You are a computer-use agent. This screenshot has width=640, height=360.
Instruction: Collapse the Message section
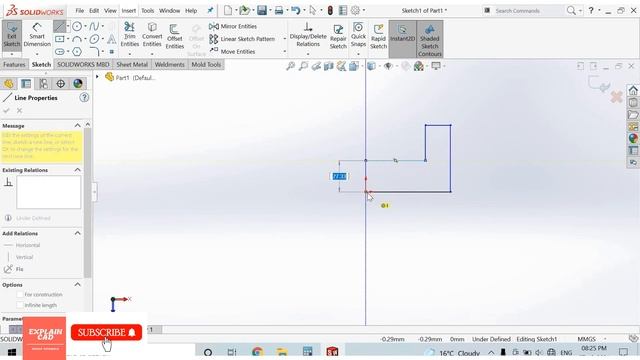78,125
